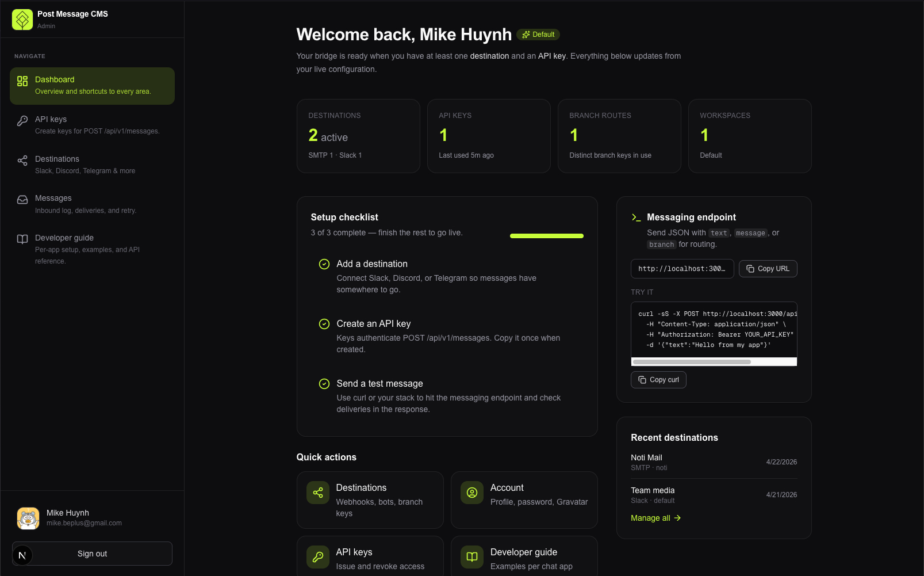924x576 pixels.
Task: Click the Default workspace badge
Action: 538,35
